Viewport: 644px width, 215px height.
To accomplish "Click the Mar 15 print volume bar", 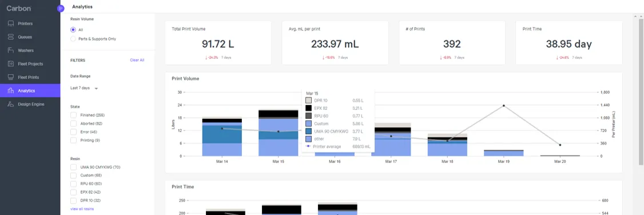I will pyautogui.click(x=279, y=133).
